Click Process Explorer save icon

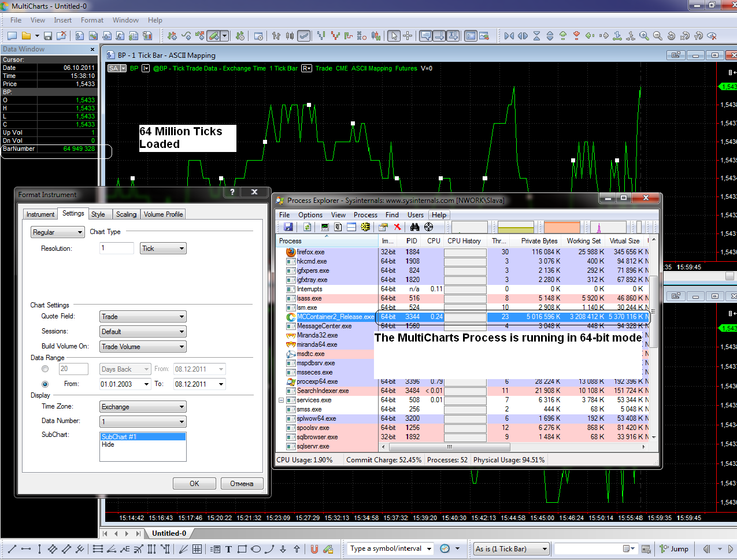[x=288, y=227]
